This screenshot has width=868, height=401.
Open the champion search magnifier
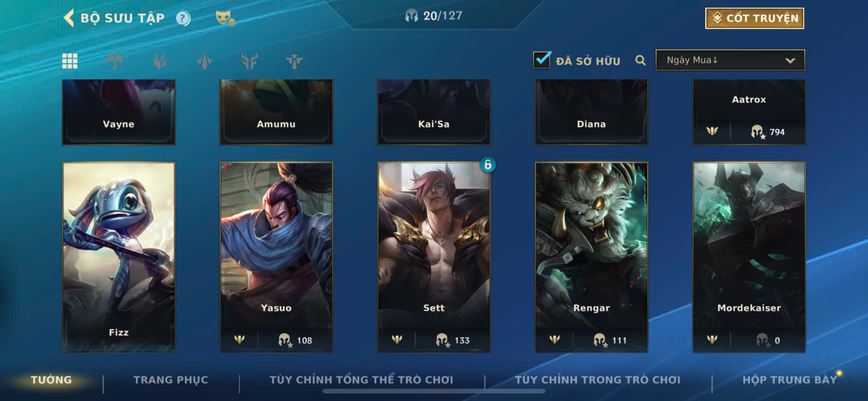(640, 60)
